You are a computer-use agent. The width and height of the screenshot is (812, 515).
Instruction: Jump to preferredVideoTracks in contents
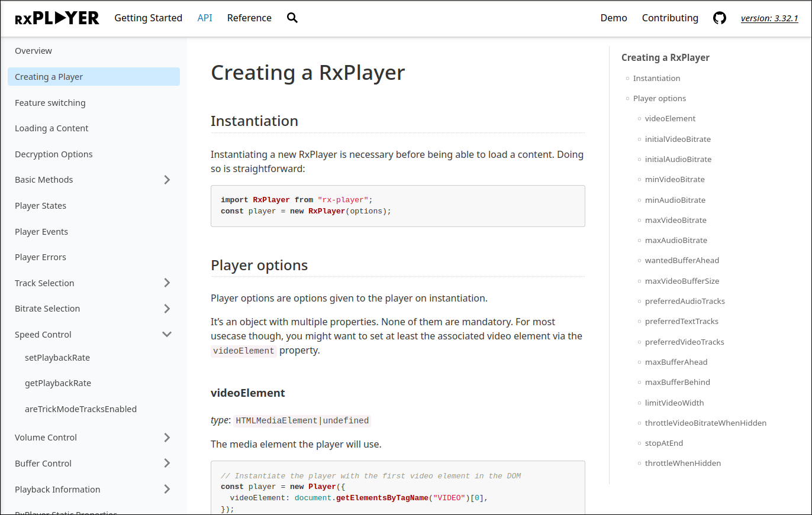(684, 342)
